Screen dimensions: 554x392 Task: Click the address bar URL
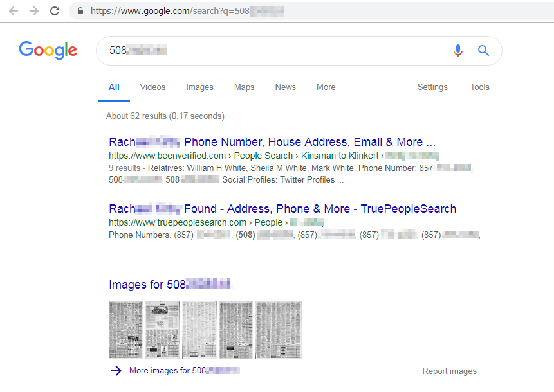point(187,11)
